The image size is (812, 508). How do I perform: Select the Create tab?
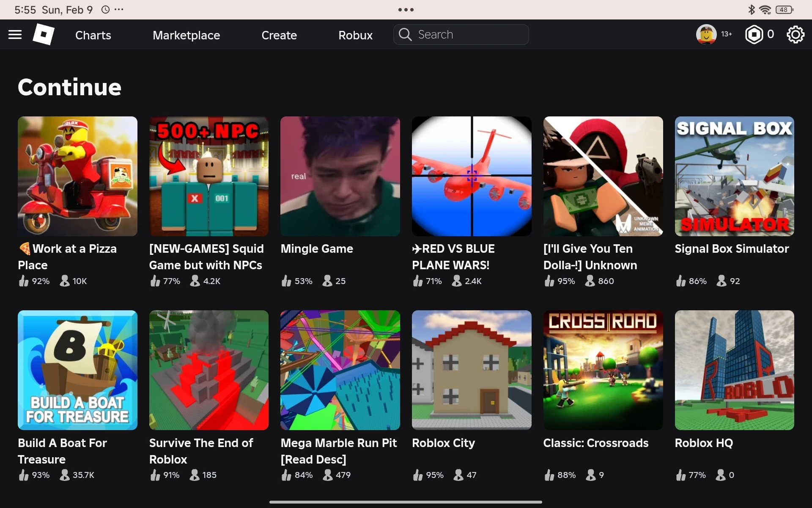(x=279, y=35)
